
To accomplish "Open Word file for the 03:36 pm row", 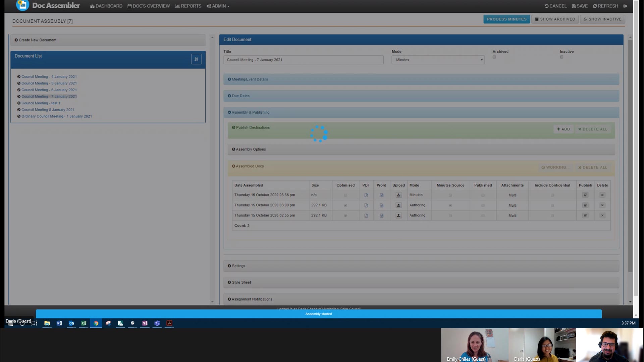I will pos(381,195).
